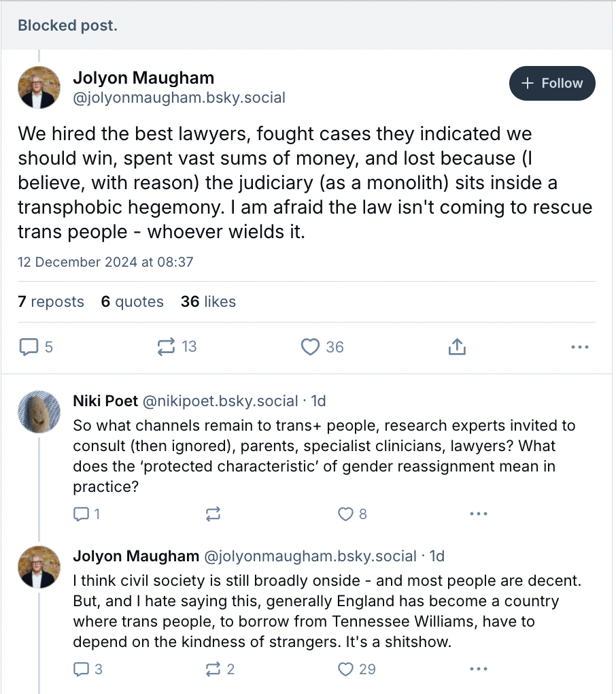Open more options on Niki Poet's comment

coord(479,514)
